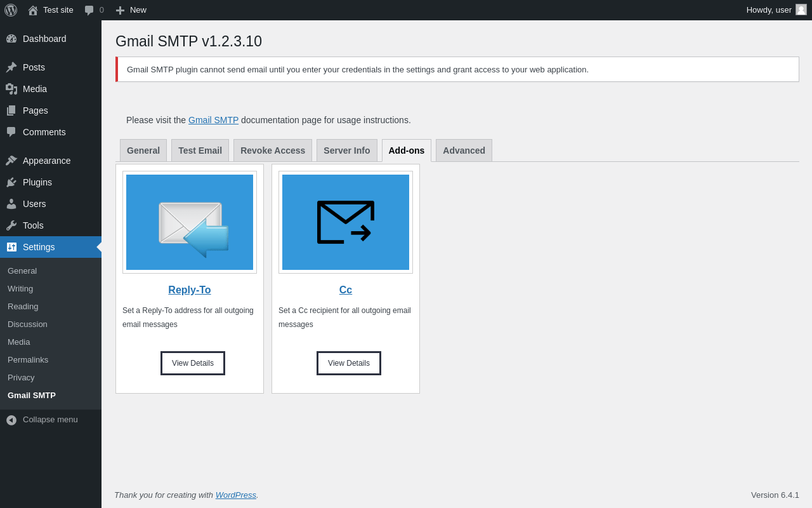The image size is (812, 508).
Task: Open Discussion settings submenu item
Action: [51, 324]
